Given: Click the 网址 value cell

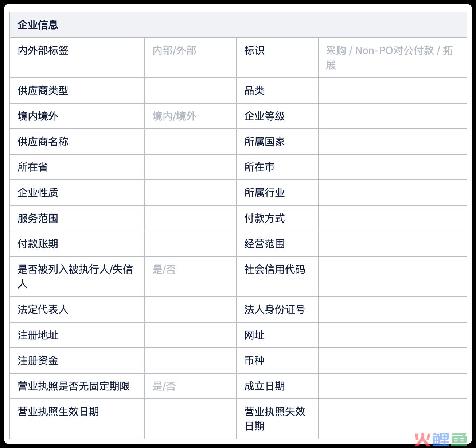Looking at the screenshot, I should click(x=392, y=335).
